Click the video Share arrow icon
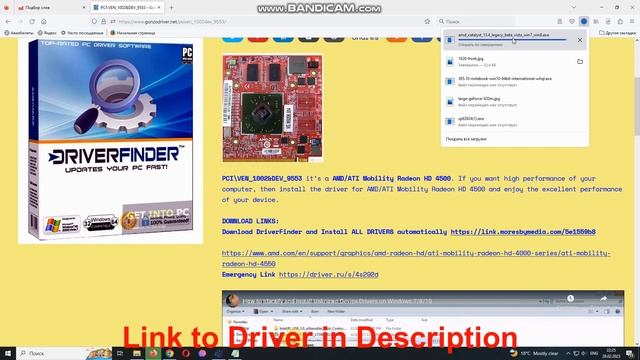Image resolution: width=640 pixels, height=360 pixels. [603, 299]
